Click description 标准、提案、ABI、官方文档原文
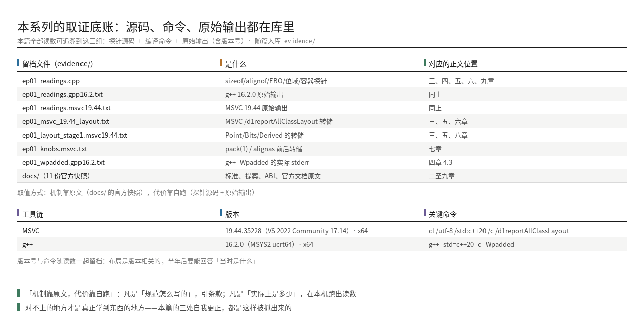 click(273, 176)
